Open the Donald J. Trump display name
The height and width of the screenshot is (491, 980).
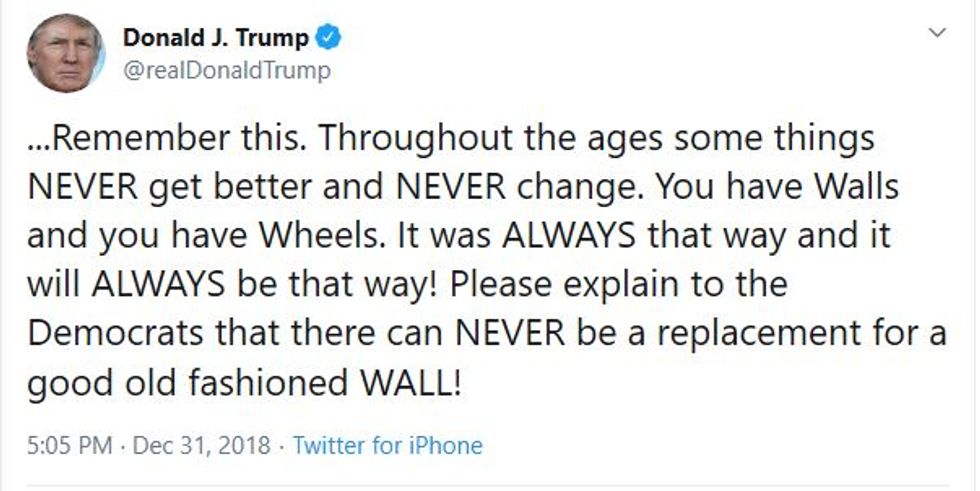coord(216,39)
